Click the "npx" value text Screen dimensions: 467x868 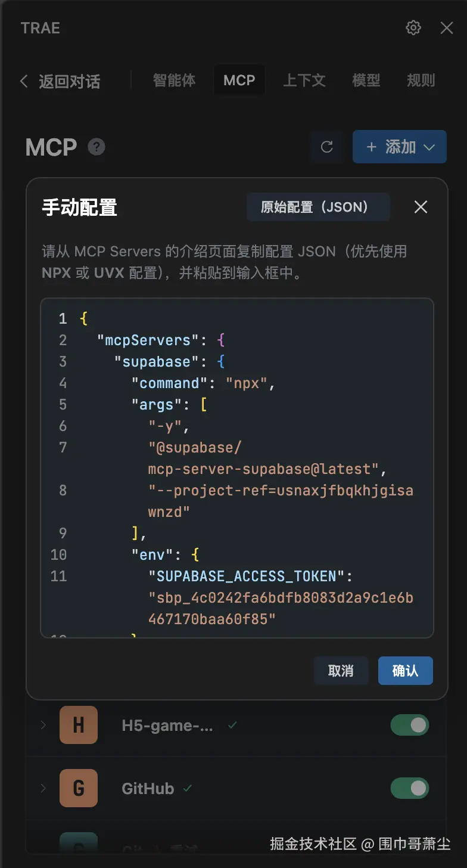[x=247, y=383]
